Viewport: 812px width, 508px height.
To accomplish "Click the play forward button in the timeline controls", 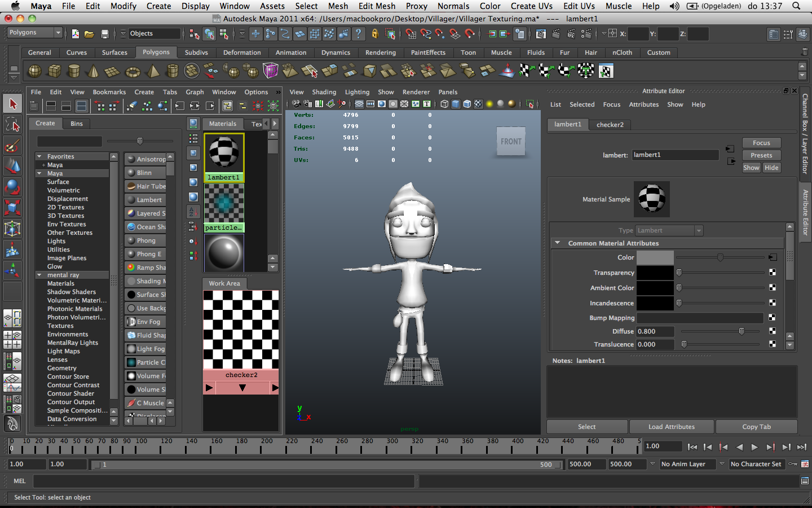I will click(754, 447).
